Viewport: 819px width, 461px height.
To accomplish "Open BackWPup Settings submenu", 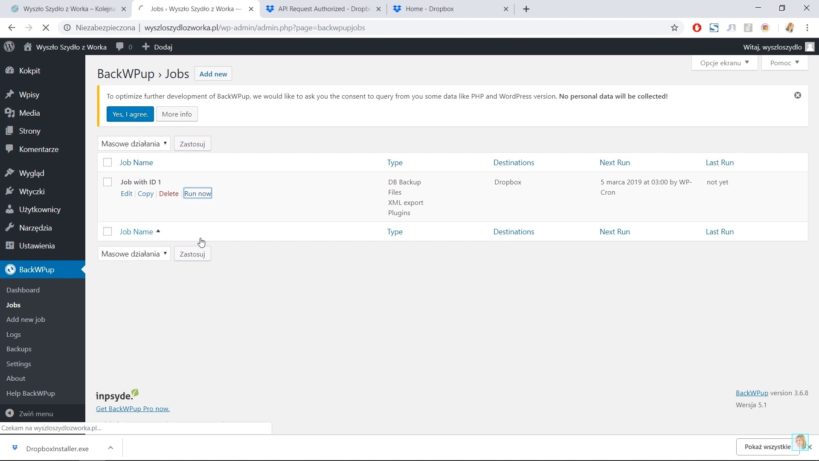I will click(x=19, y=364).
